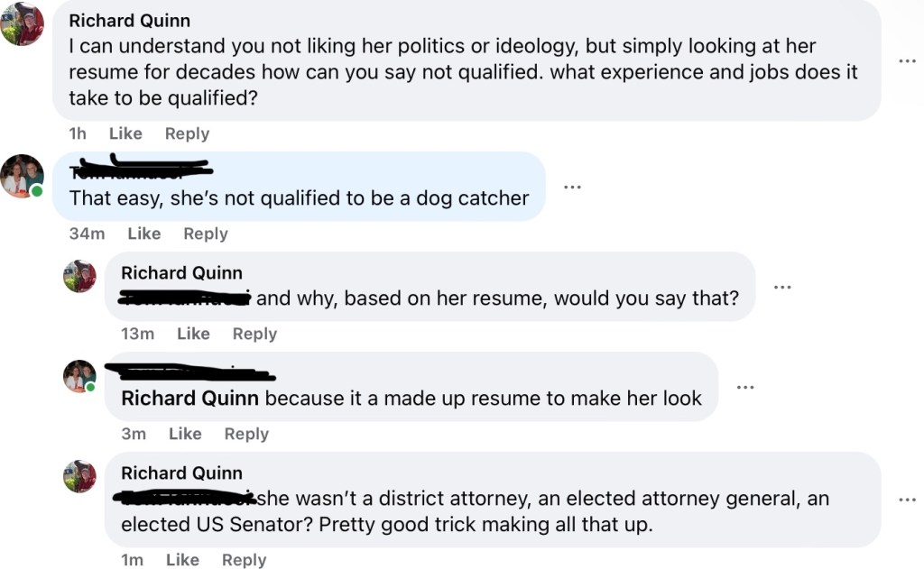The height and width of the screenshot is (569, 924).
Task: Open options for the "and why, based on her resume" reply
Action: coord(782,287)
